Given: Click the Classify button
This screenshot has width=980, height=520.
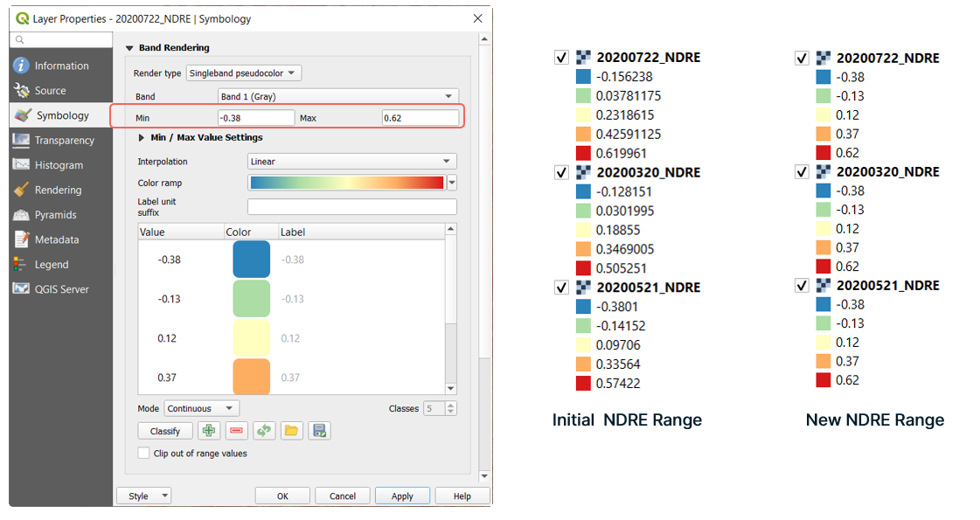Looking at the screenshot, I should pos(165,431).
